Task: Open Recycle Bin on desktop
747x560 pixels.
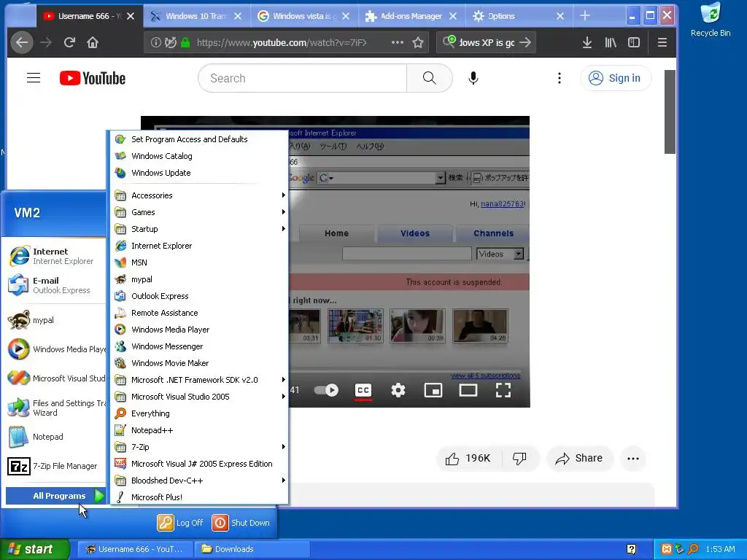Action: coord(711,20)
